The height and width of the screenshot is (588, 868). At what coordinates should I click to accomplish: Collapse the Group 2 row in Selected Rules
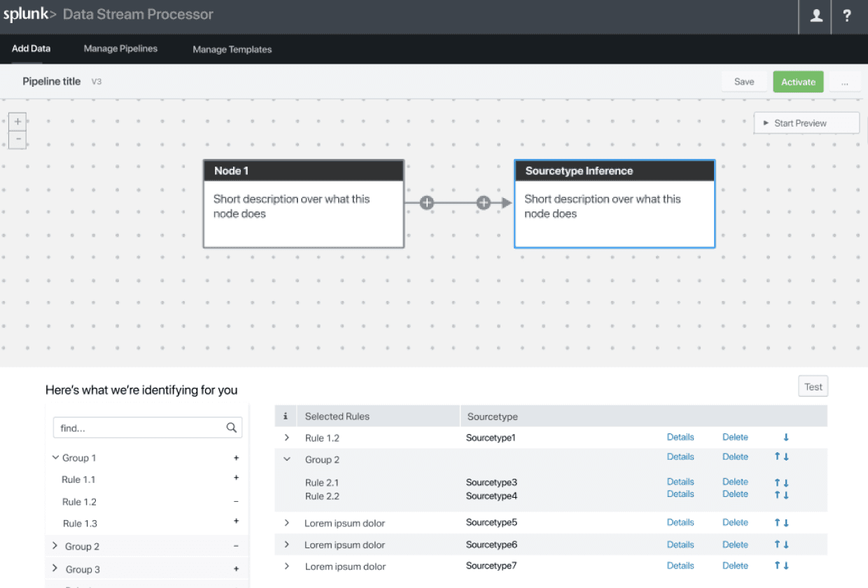[286, 459]
